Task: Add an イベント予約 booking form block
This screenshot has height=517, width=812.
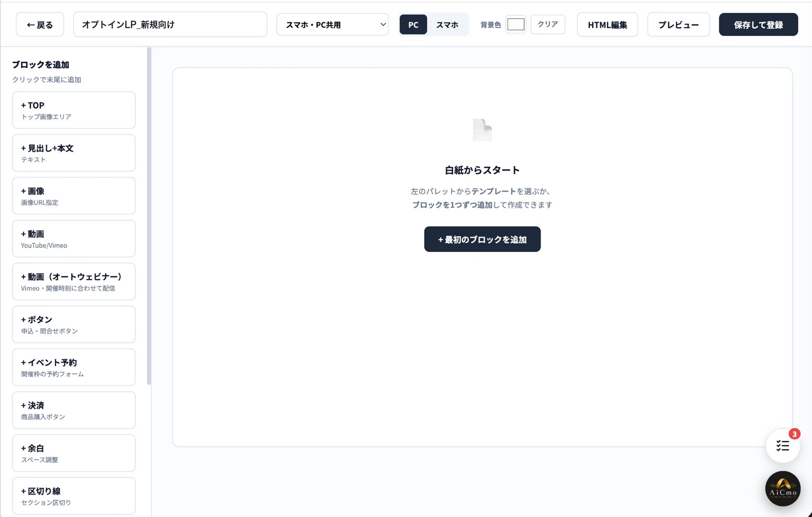Action: (74, 367)
